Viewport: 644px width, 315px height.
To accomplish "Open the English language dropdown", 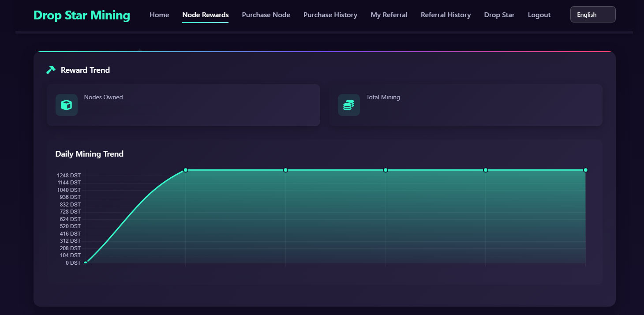I will 592,15.
